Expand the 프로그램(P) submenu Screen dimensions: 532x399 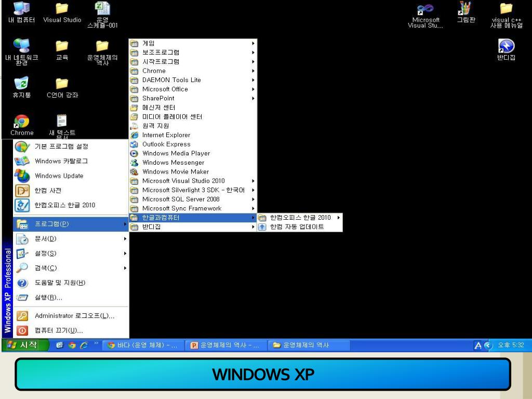tap(71, 224)
